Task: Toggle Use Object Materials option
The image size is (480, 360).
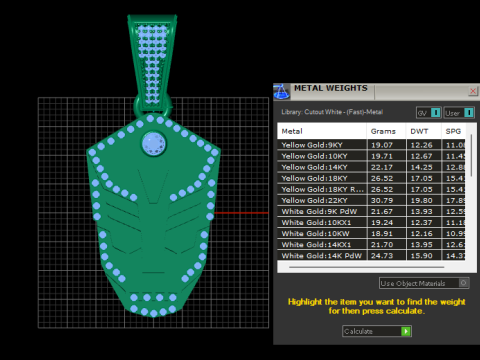Action: (x=424, y=283)
